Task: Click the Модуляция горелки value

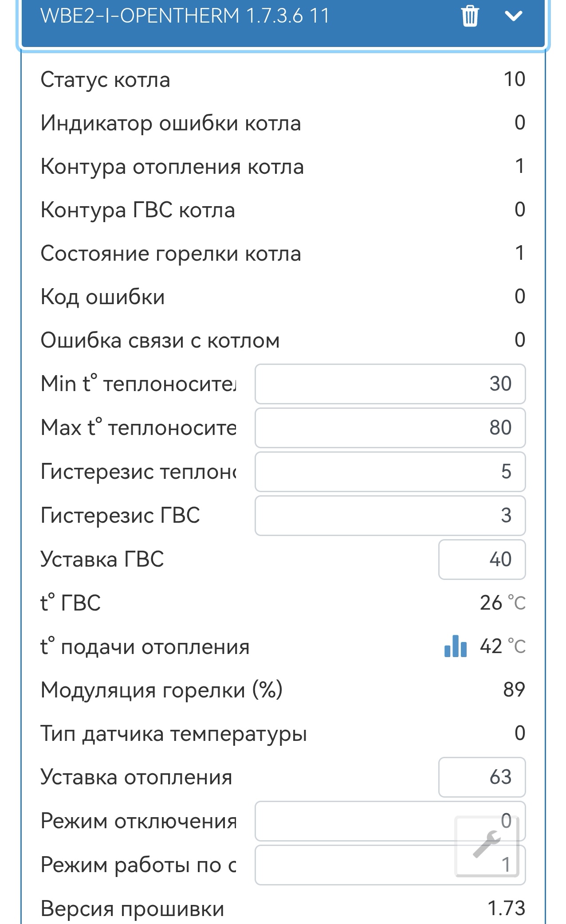Action: [514, 690]
